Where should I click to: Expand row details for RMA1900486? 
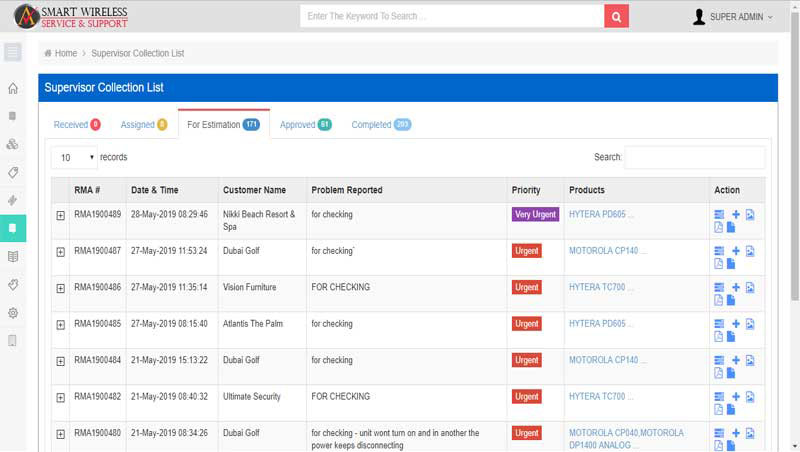(60, 288)
